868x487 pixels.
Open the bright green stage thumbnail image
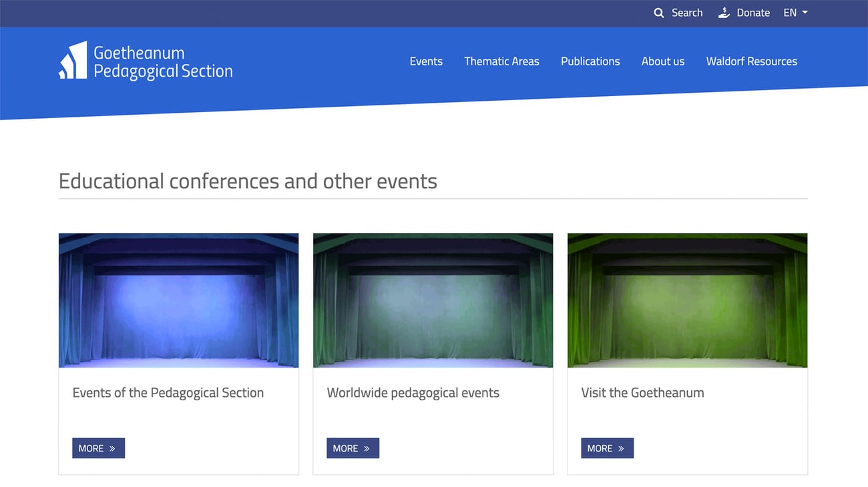click(x=687, y=300)
